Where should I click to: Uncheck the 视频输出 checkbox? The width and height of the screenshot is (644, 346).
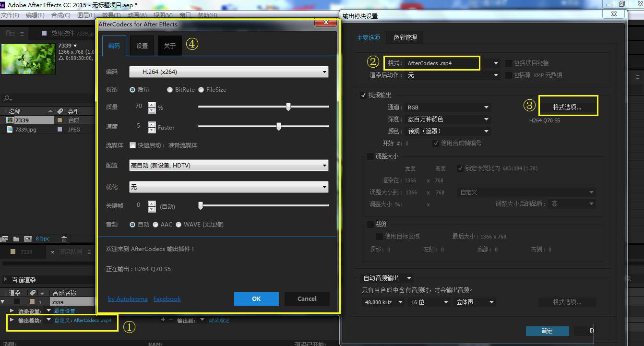(363, 95)
